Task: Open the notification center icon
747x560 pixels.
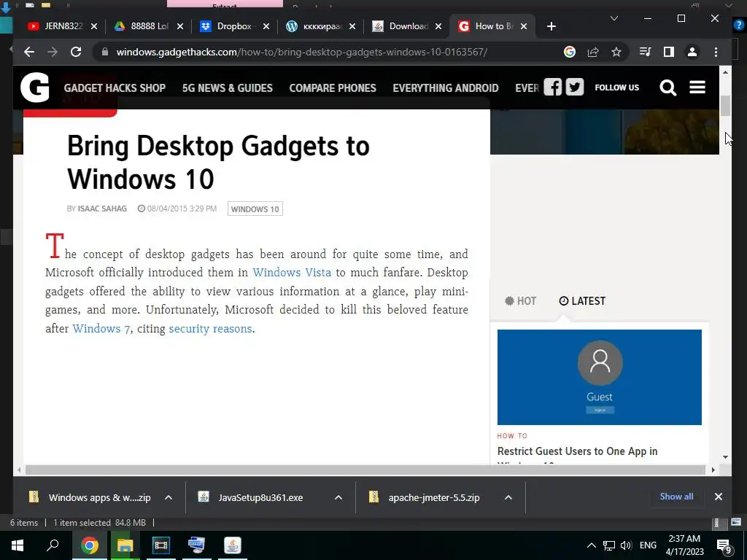Action: 724,545
